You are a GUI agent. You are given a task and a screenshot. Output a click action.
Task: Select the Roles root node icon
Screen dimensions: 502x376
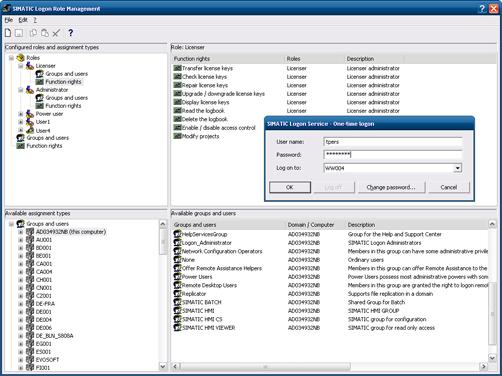click(21, 58)
